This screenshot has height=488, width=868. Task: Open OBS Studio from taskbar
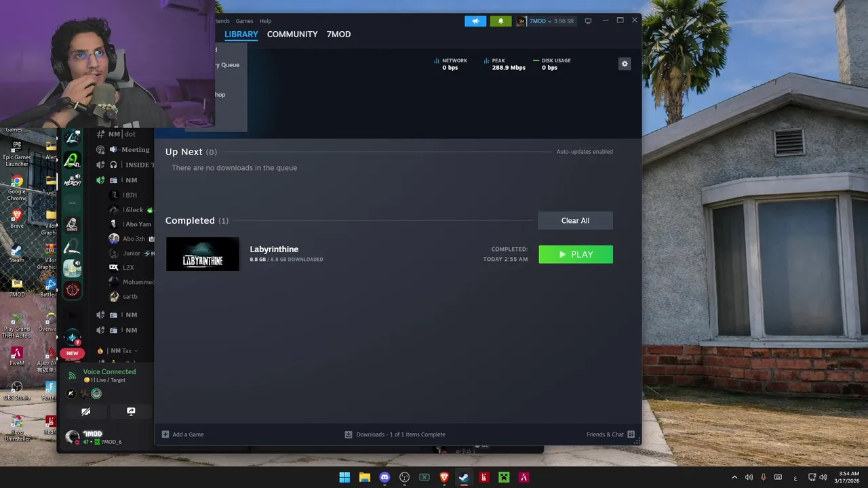[405, 477]
